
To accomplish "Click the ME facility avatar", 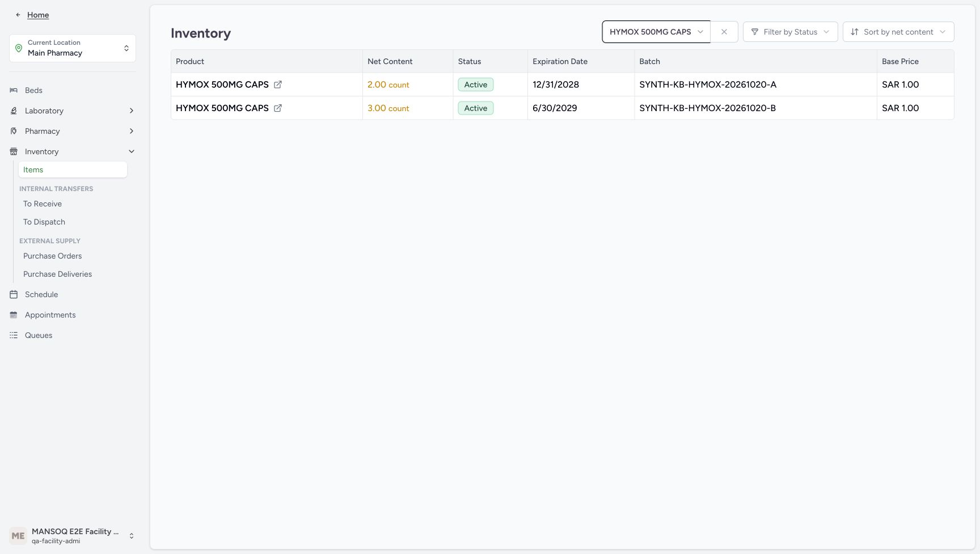I will (x=18, y=536).
